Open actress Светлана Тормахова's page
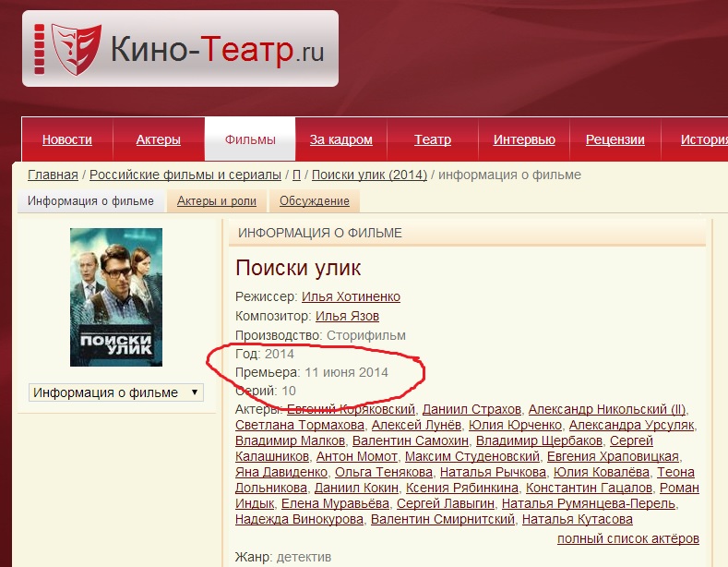 [x=300, y=425]
